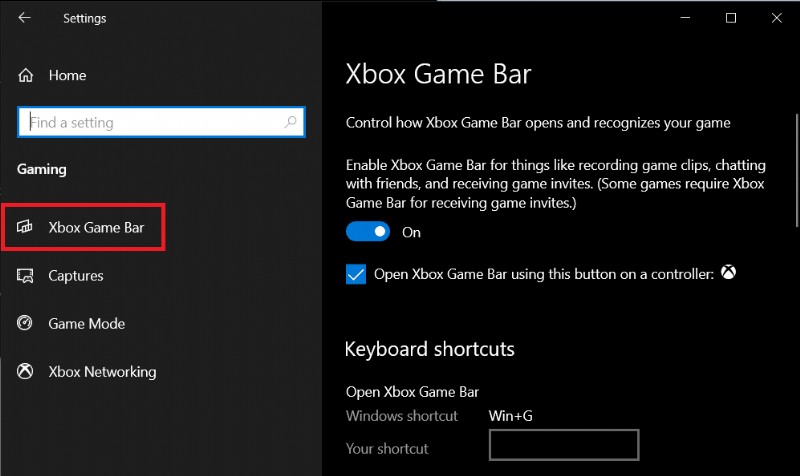Uncheck open Game Bar with controller button
This screenshot has height=476, width=800.
click(356, 274)
